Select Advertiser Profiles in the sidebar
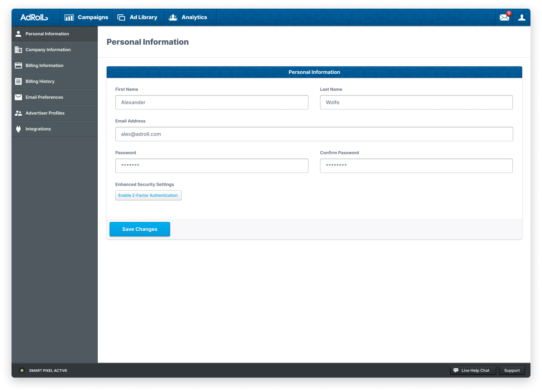 coord(45,113)
